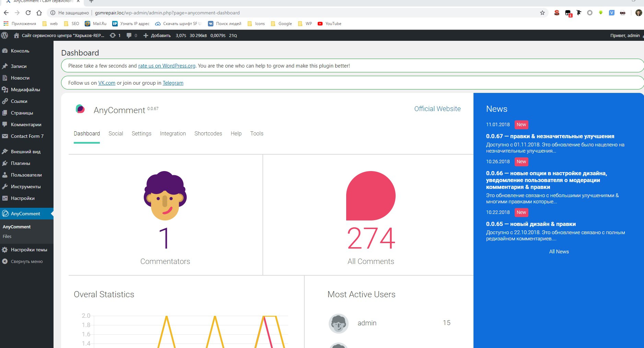
Task: Click the browser home icon
Action: point(39,13)
